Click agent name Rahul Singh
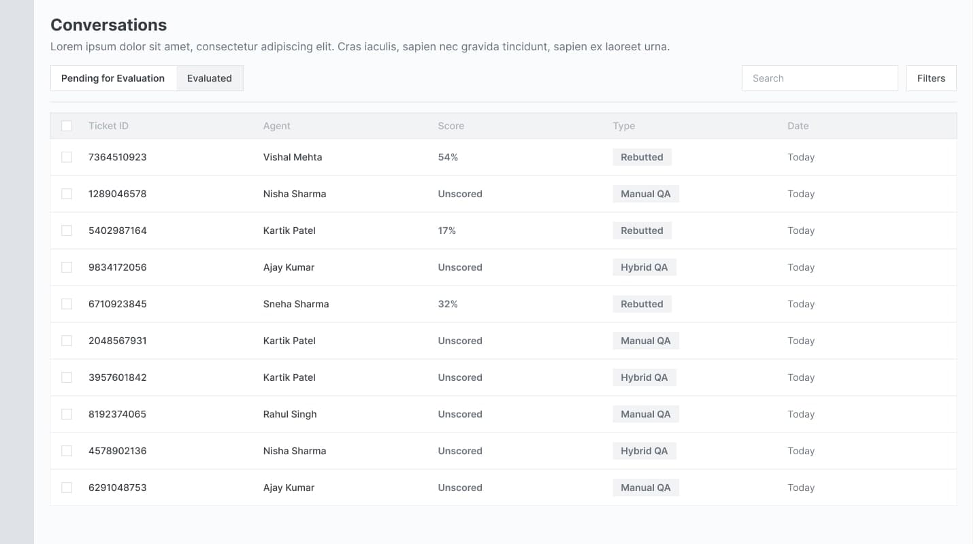 290,414
